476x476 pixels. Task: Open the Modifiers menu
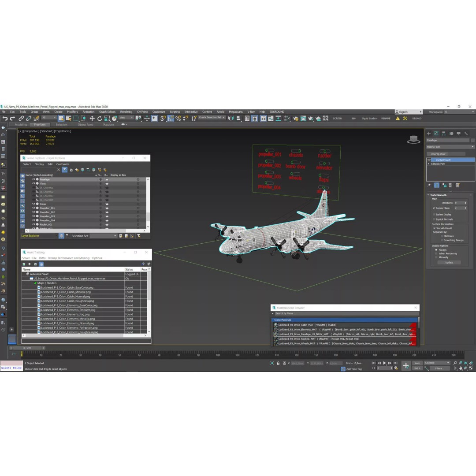[73, 112]
